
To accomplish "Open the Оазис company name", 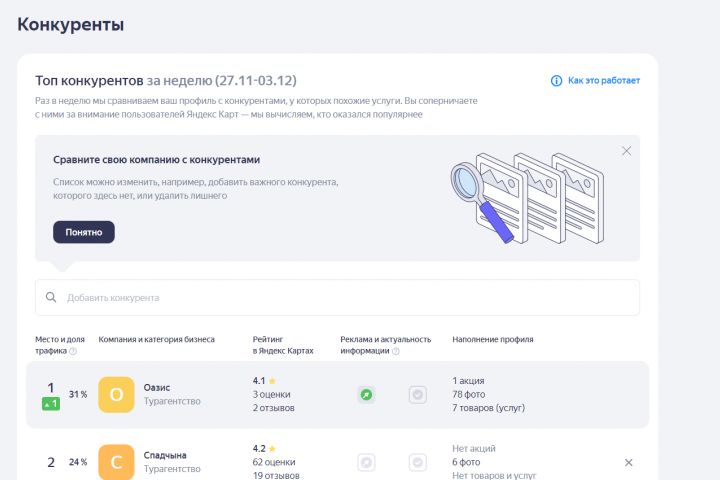I will coord(157,387).
